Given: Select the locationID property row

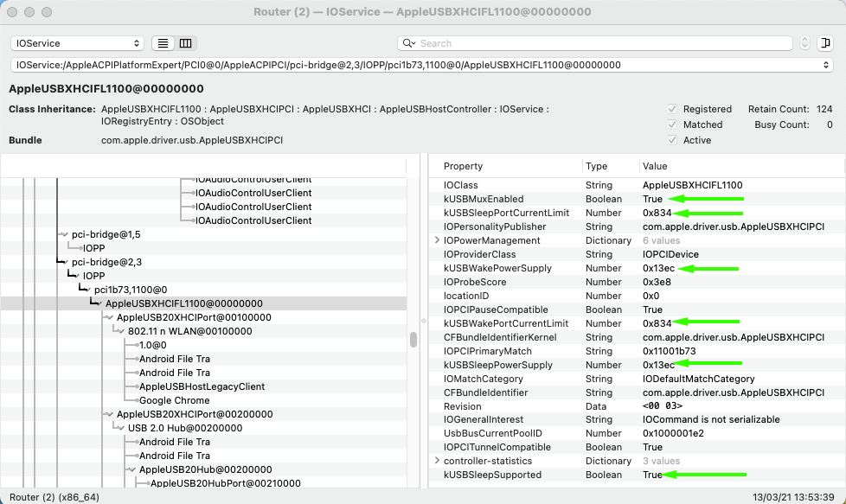Looking at the screenshot, I should click(637, 296).
